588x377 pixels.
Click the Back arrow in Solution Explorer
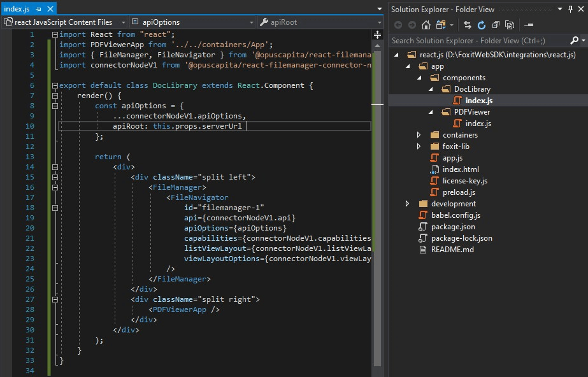click(398, 25)
